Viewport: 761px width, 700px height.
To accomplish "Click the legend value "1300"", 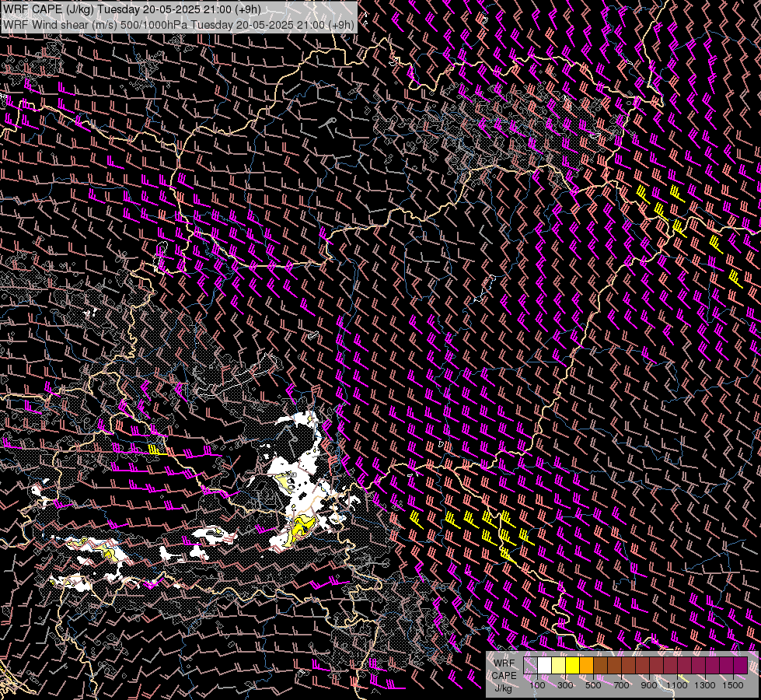I will point(705,685).
